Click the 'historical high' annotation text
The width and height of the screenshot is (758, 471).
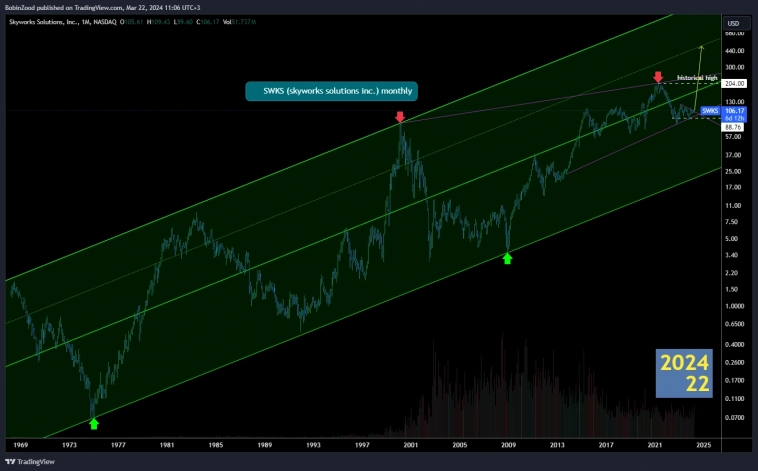[697, 78]
